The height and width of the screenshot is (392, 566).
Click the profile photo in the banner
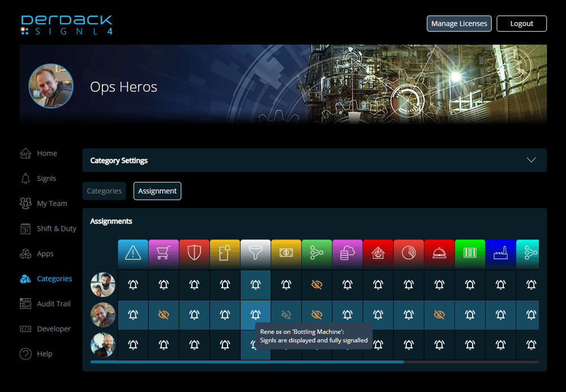(x=51, y=86)
